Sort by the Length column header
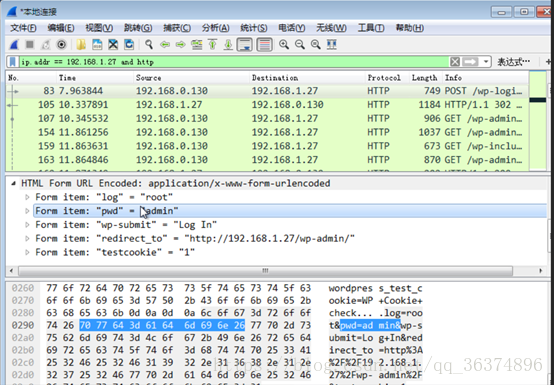 point(425,78)
